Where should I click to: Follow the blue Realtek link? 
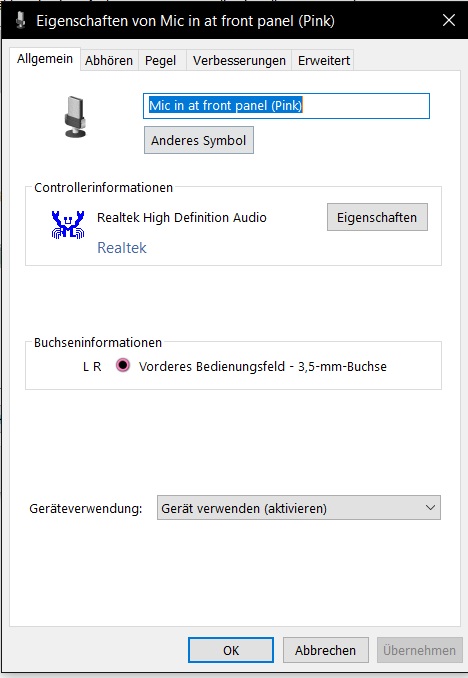tap(122, 247)
